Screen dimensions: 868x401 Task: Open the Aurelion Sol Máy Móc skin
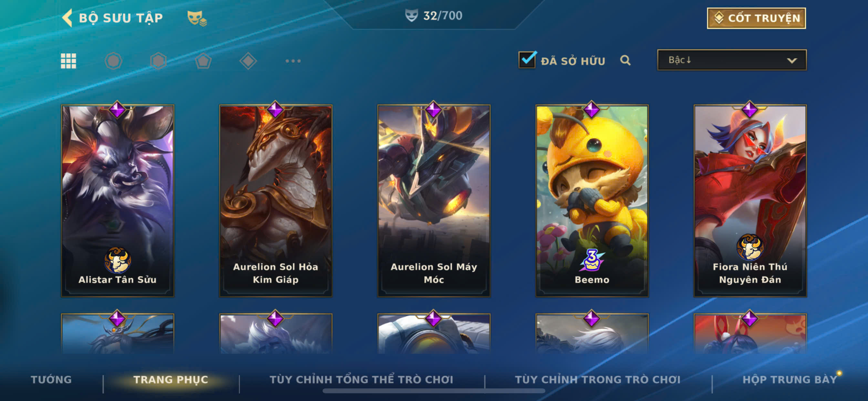pos(434,200)
